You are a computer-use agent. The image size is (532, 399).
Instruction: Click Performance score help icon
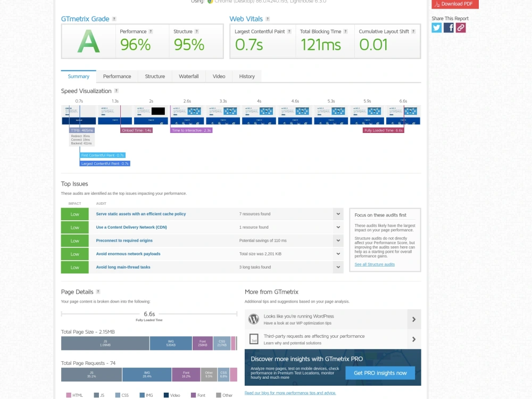coord(151,31)
